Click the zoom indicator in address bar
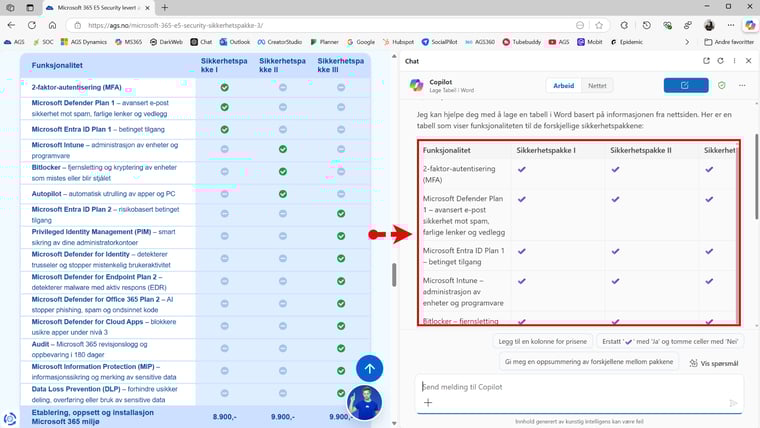Screen dimensions: 760x428 [580, 25]
